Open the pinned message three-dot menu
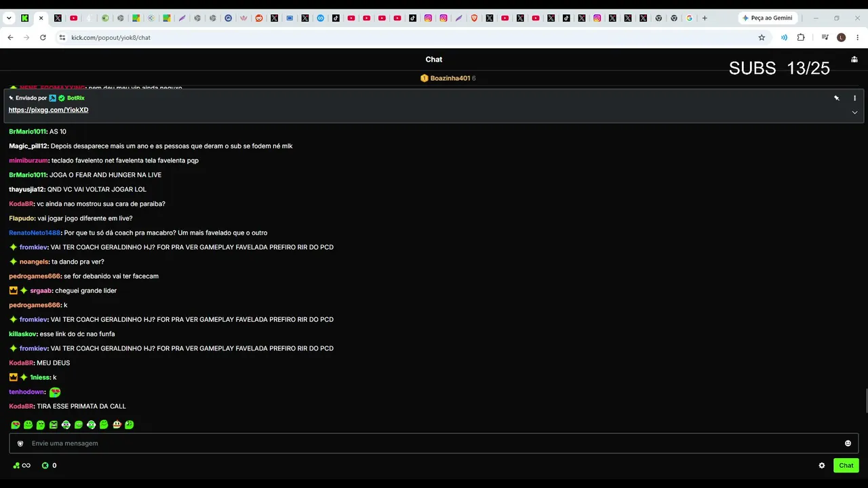The height and width of the screenshot is (488, 868). (x=854, y=98)
